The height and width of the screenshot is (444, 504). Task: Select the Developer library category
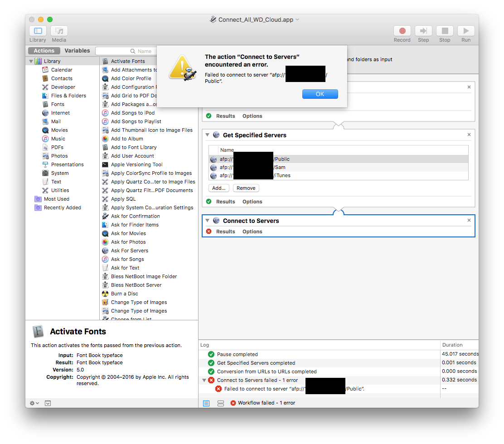click(63, 87)
